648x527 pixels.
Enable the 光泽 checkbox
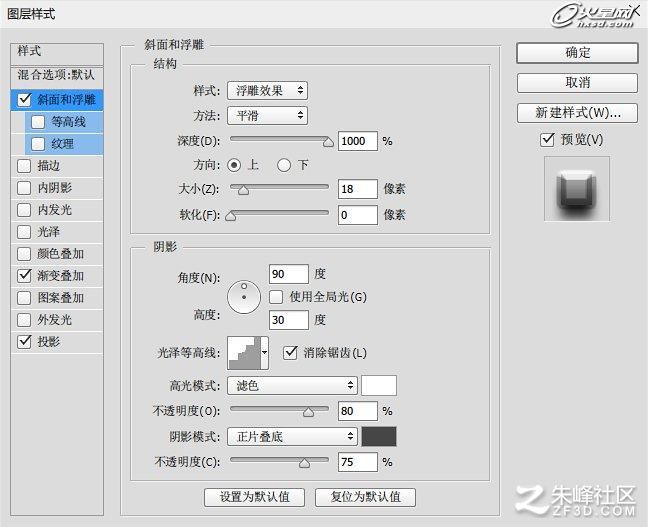click(x=24, y=231)
